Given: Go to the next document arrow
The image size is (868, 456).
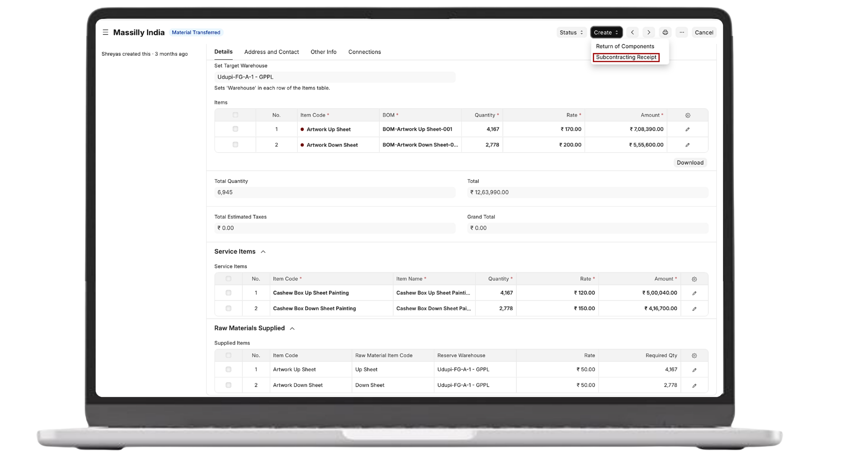Looking at the screenshot, I should (649, 32).
